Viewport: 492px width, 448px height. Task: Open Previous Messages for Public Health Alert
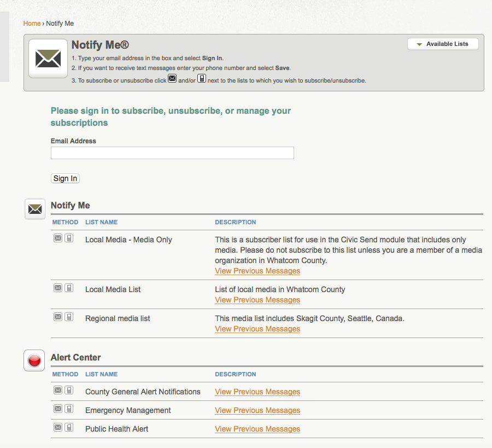[257, 429]
